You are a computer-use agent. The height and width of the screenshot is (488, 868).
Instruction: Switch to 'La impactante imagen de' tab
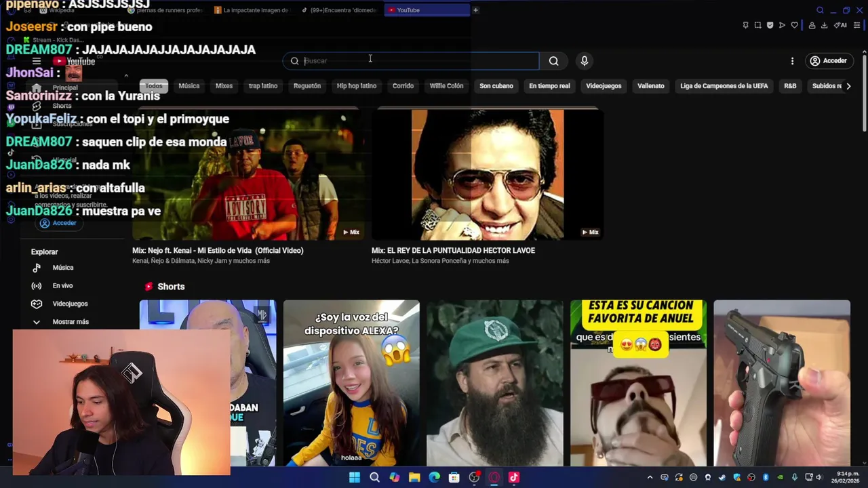click(x=252, y=10)
